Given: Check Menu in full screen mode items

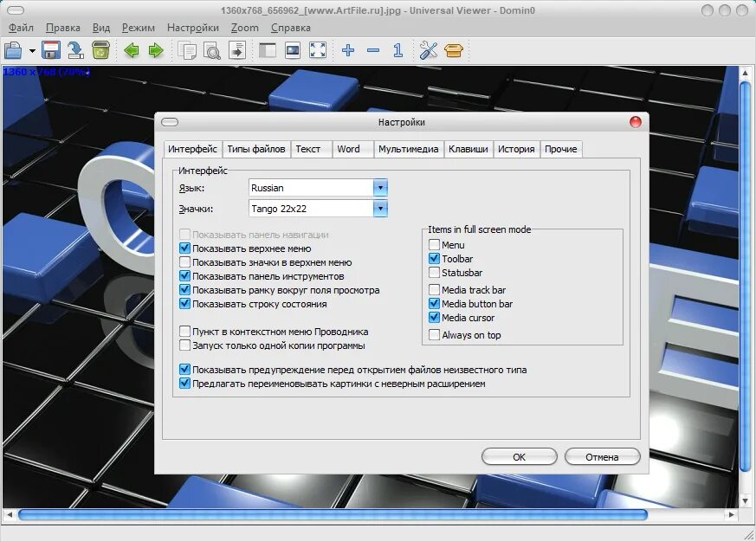Looking at the screenshot, I should pyautogui.click(x=434, y=245).
